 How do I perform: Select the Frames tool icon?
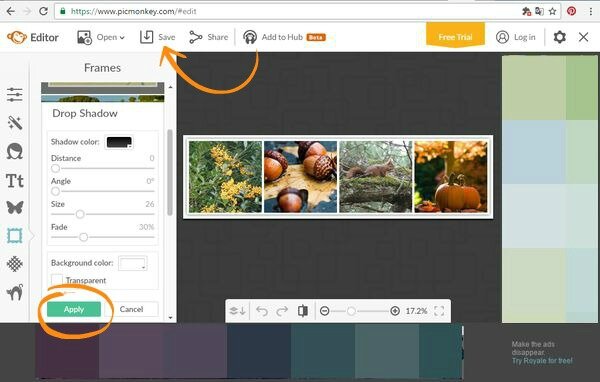pos(15,236)
